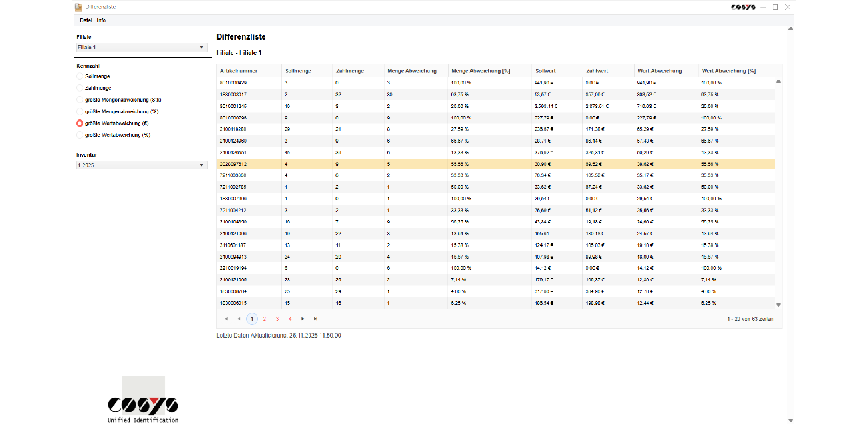The height and width of the screenshot is (424, 868).
Task: Open the Datei menu
Action: [x=86, y=20]
